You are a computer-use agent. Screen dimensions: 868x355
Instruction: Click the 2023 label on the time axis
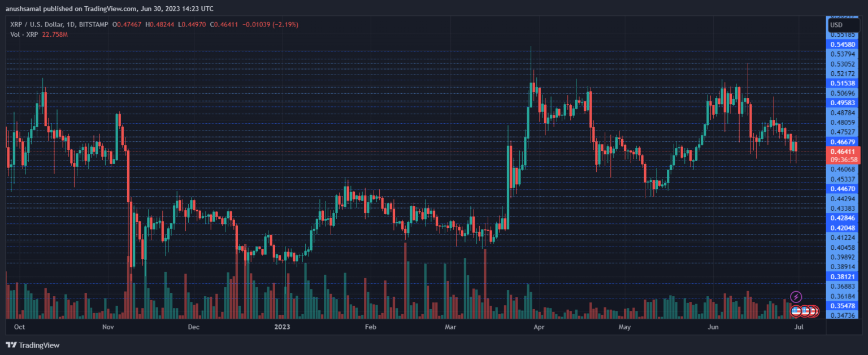(281, 327)
